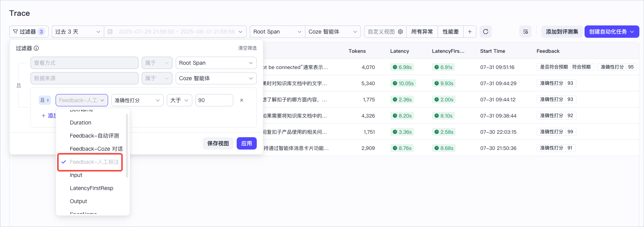Click the 准确性打分 99 feedback tag
This screenshot has height=227, width=644.
[x=556, y=132]
